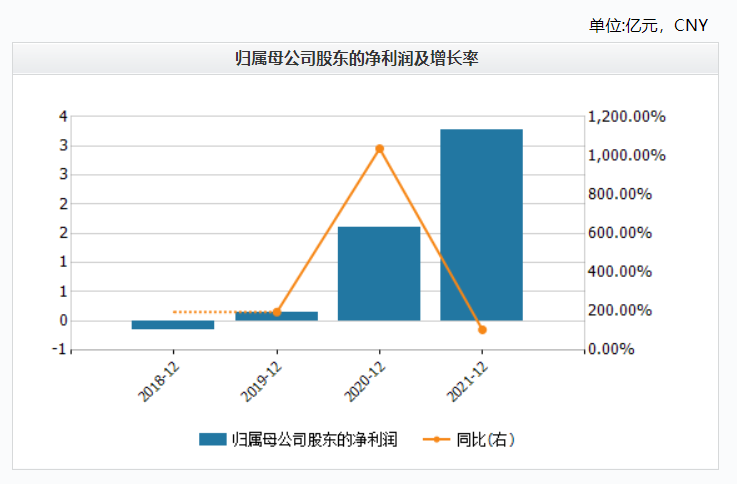This screenshot has width=737, height=484.
Task: Click the orange data point at 2021-12
Action: 482,329
